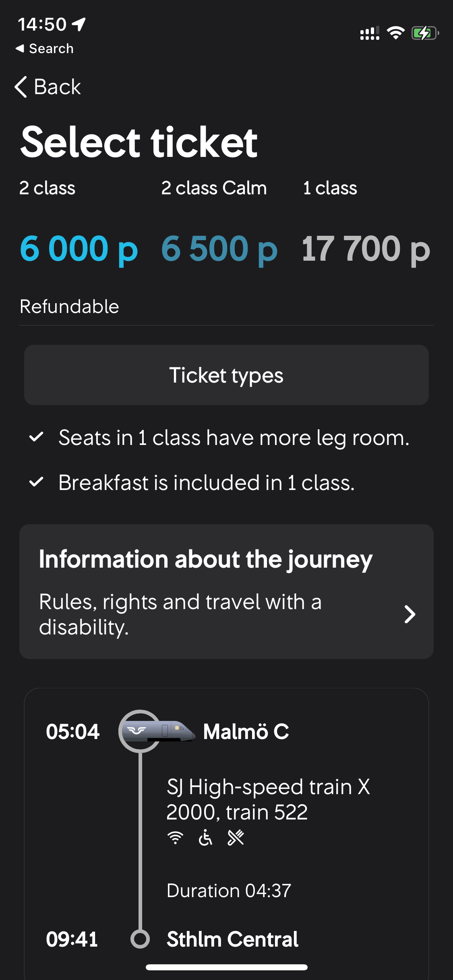Select the 6 500 p Calm price
The height and width of the screenshot is (980, 453).
click(x=219, y=249)
